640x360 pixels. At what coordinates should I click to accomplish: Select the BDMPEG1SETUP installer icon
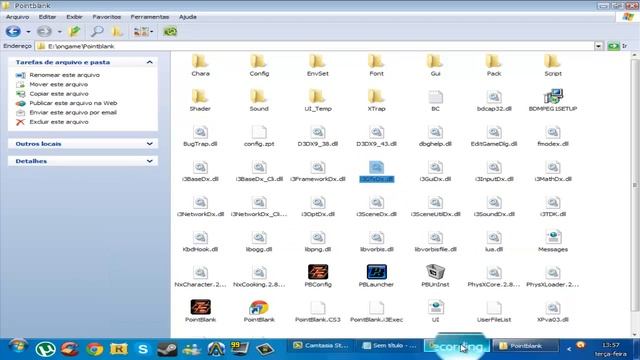(553, 101)
